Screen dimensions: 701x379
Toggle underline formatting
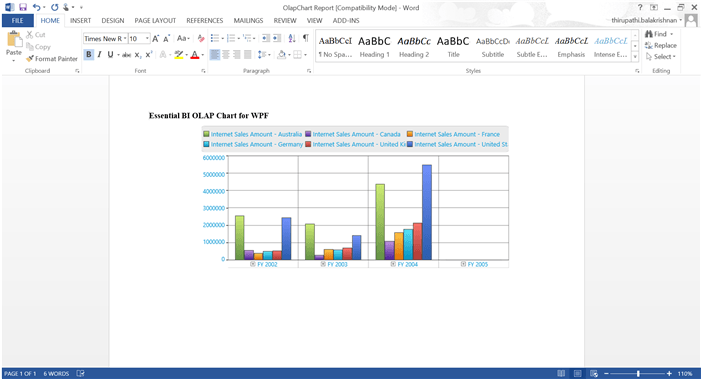[x=110, y=55]
